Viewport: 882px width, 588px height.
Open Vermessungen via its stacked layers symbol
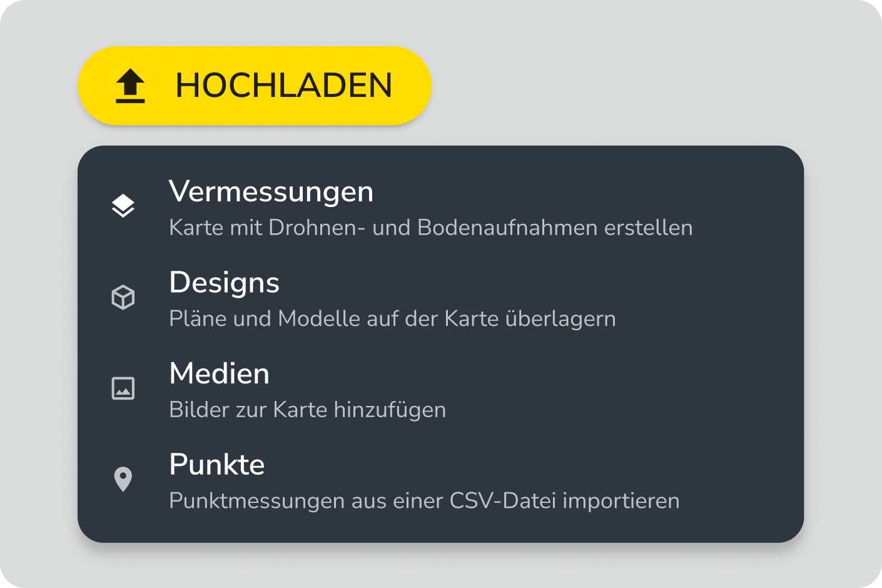[123, 205]
